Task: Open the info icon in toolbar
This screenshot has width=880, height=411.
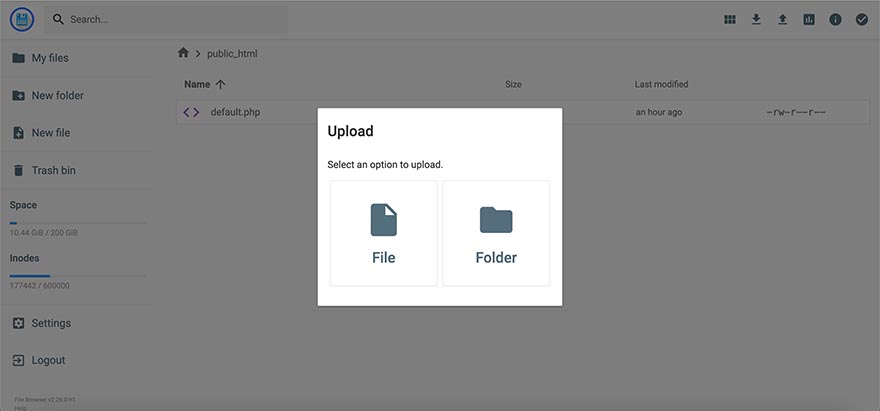Action: 835,20
